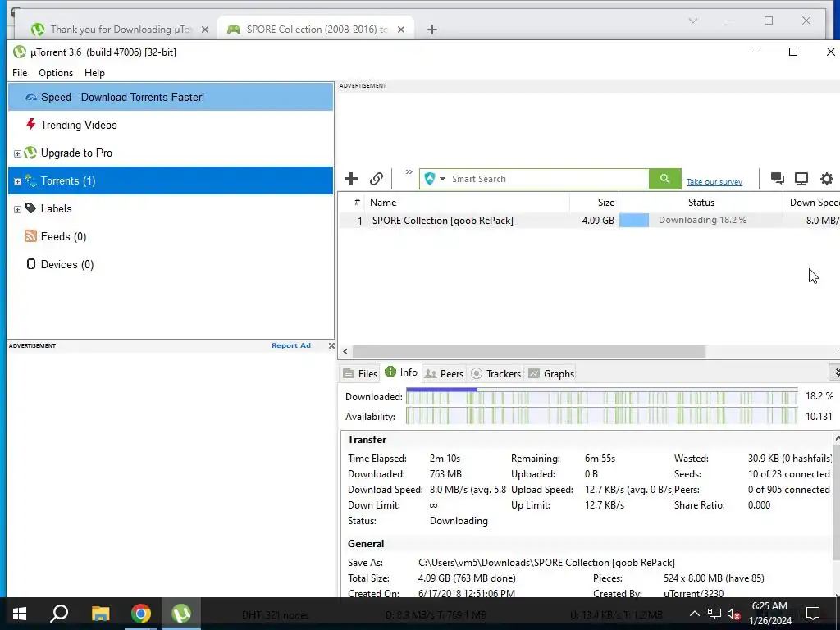Viewport: 840px width, 630px height.
Task: Click the left scroll arrow of torrent list
Action: pos(345,351)
